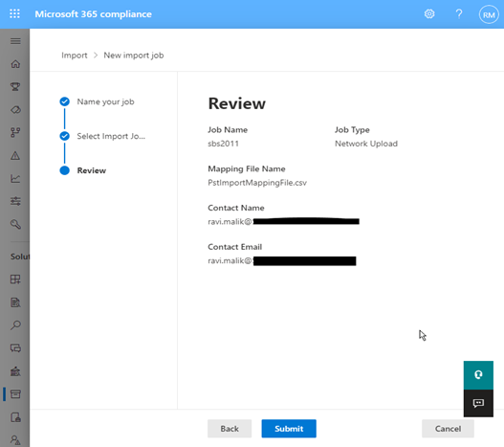The height and width of the screenshot is (447, 504).
Task: Submit the import job
Action: [289, 429]
